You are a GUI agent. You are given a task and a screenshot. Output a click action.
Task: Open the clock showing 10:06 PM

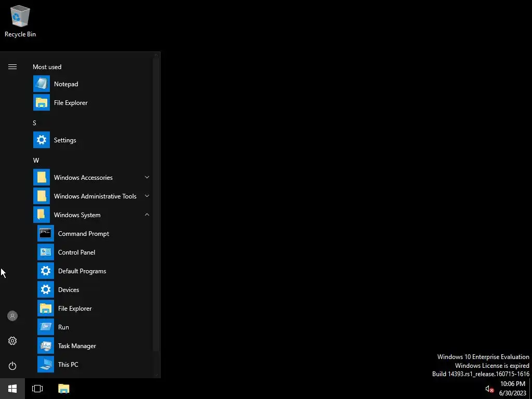pos(513,389)
